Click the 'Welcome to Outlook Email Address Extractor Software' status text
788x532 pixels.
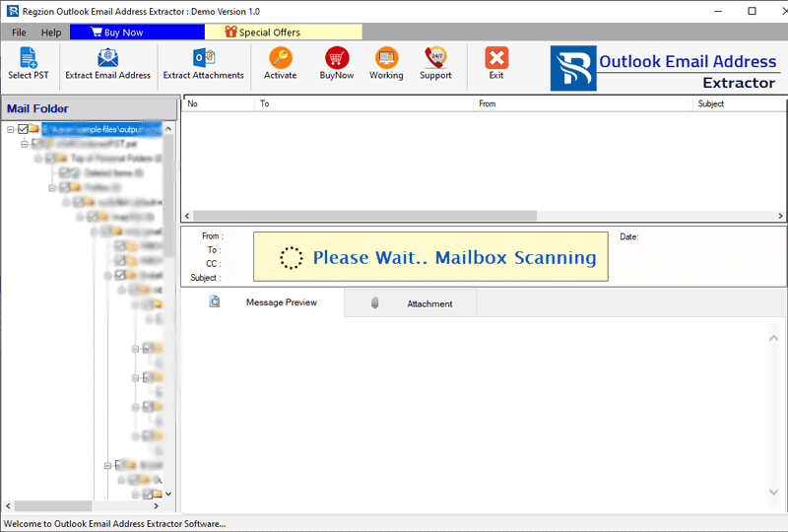coord(115,524)
